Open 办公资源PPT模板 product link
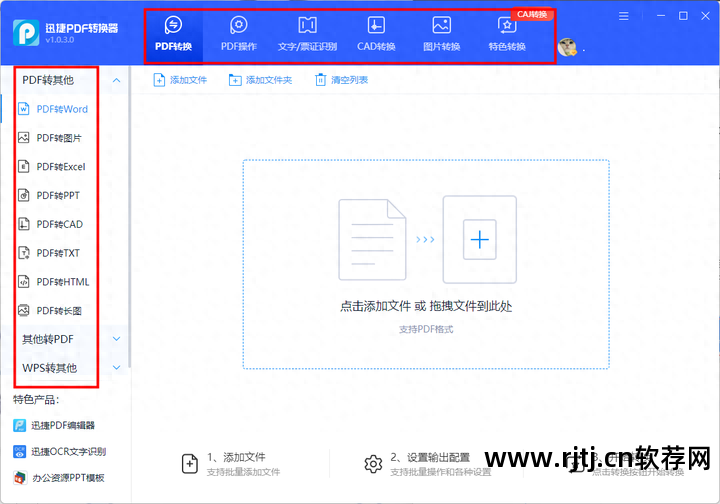720x504 pixels. [x=59, y=478]
